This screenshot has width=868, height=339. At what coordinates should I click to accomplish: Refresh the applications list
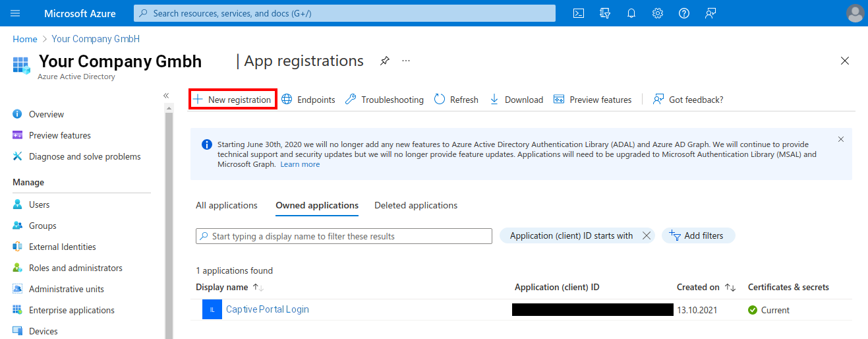click(x=456, y=100)
